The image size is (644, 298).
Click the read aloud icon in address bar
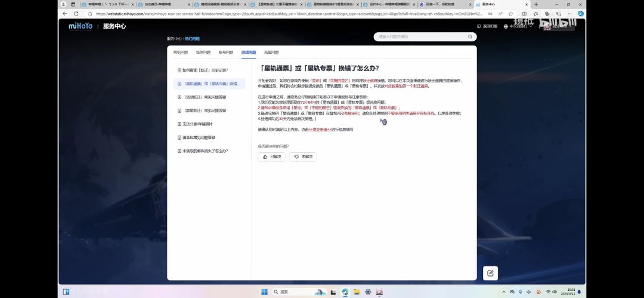coord(500,14)
